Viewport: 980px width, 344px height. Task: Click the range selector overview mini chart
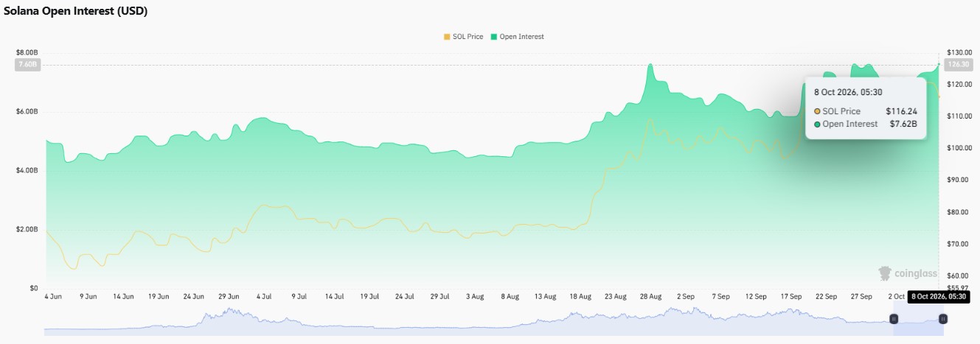[493, 321]
